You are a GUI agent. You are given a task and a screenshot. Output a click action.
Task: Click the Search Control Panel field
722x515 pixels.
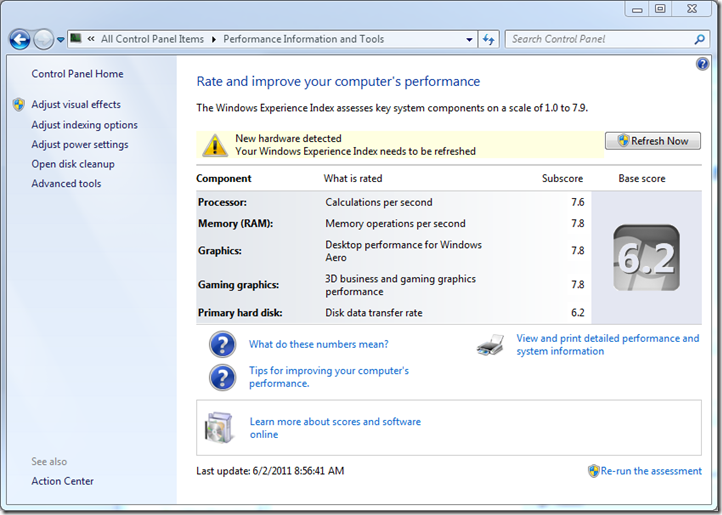click(598, 39)
